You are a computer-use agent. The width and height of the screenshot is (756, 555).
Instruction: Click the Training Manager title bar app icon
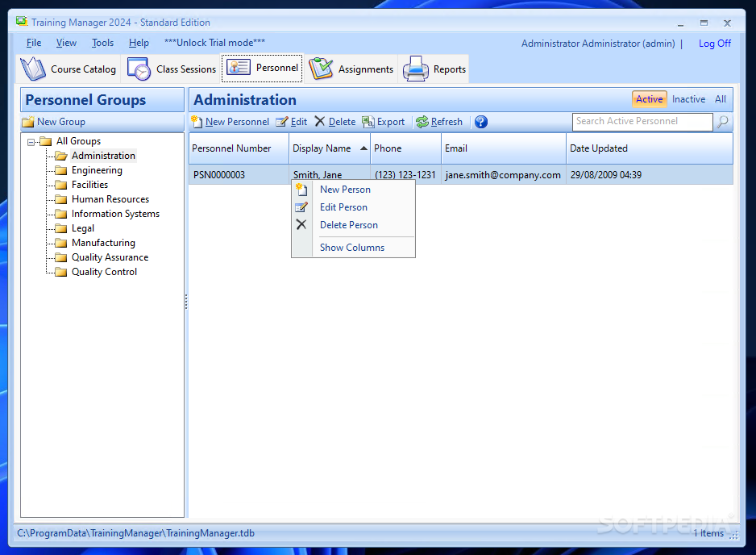coord(22,21)
